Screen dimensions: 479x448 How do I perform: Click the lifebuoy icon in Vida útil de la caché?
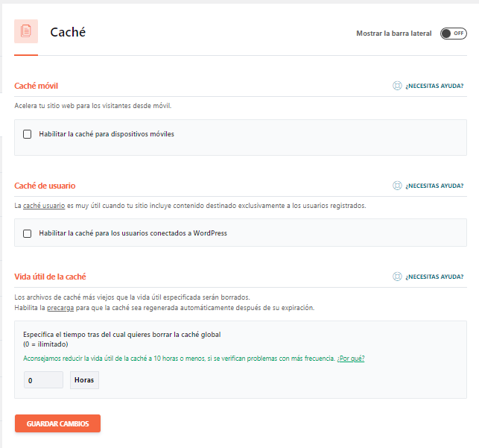(397, 277)
